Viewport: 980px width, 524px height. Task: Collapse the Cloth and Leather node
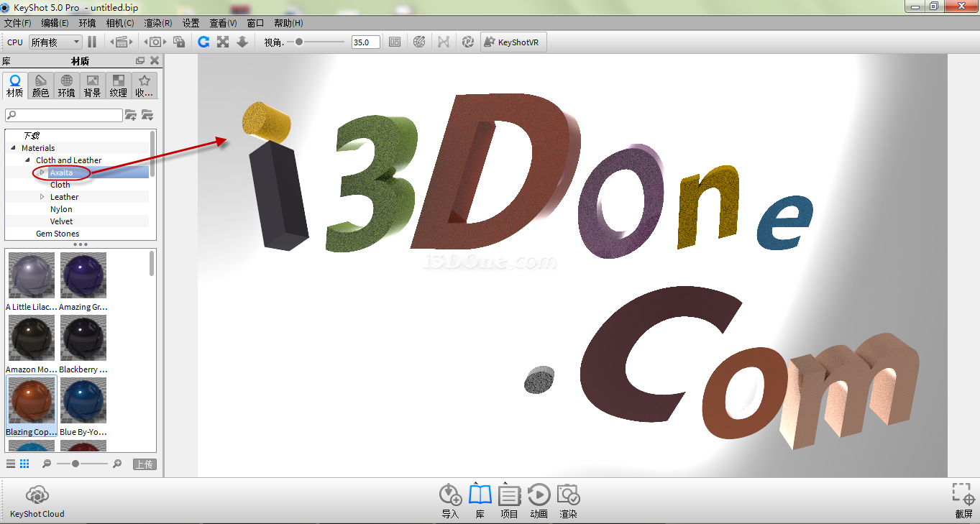27,160
